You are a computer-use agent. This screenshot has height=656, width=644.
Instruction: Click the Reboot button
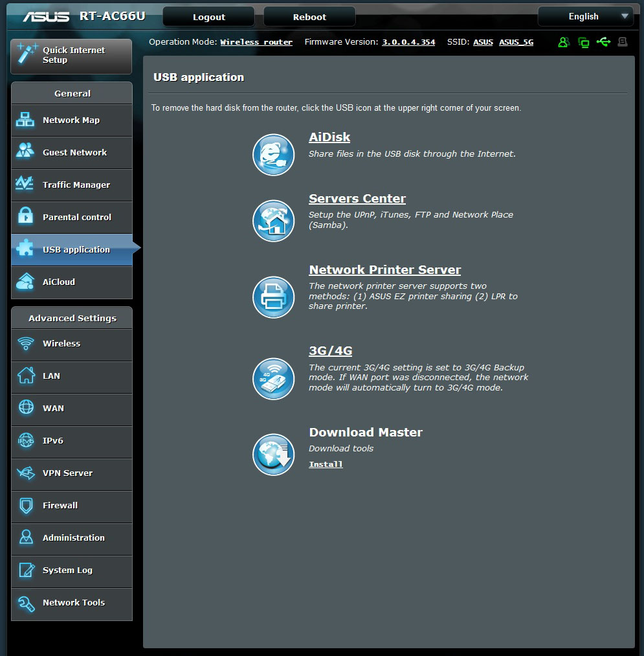point(309,17)
